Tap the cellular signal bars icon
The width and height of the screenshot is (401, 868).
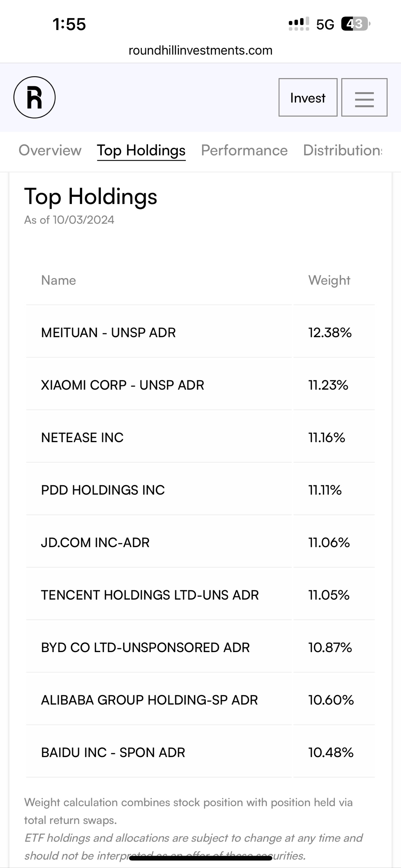coord(299,24)
